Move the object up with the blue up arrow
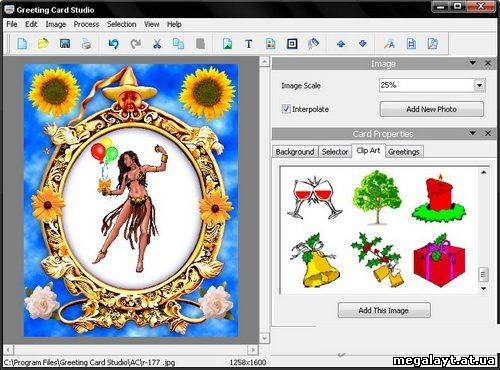Image resolution: width=500 pixels, height=370 pixels. click(x=341, y=44)
